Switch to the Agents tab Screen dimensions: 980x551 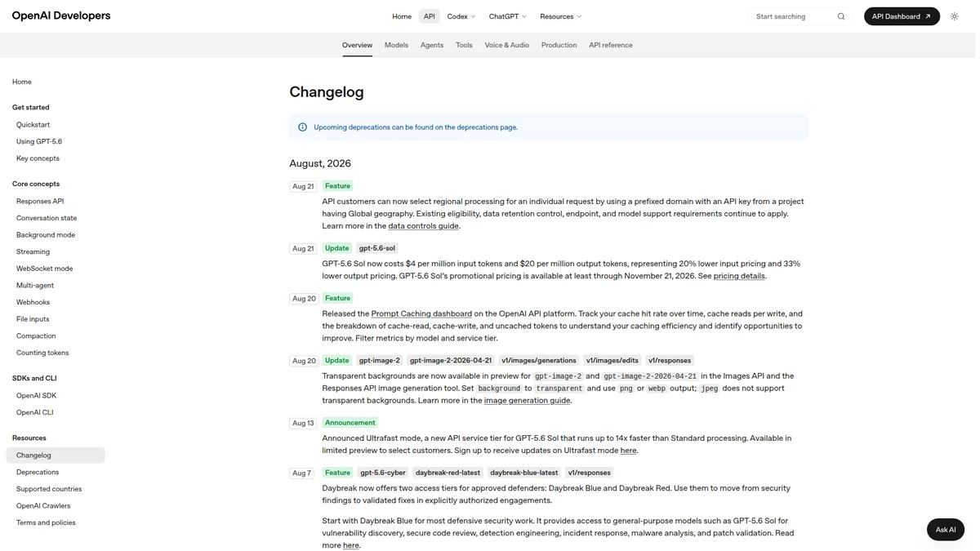(x=432, y=45)
